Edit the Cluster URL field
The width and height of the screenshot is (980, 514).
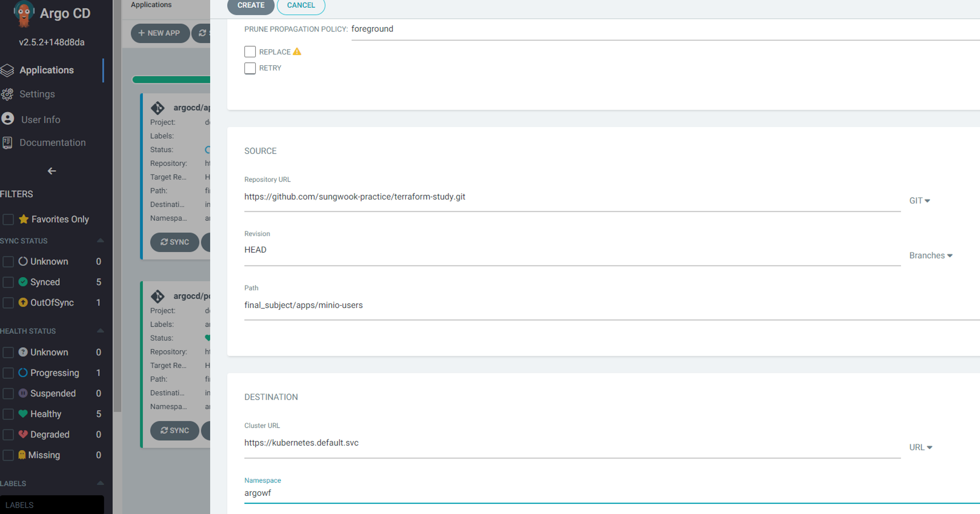(572, 443)
